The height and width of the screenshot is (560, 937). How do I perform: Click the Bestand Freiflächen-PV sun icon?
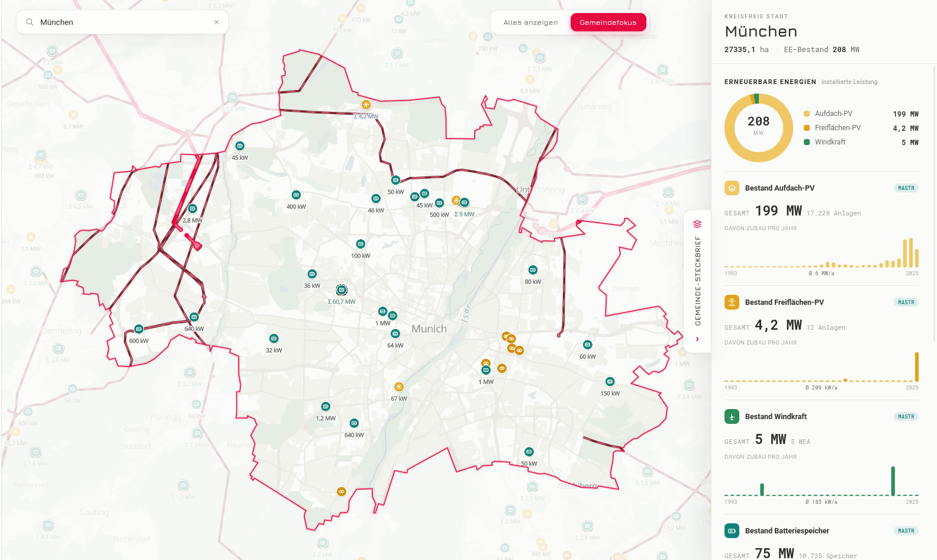732,302
